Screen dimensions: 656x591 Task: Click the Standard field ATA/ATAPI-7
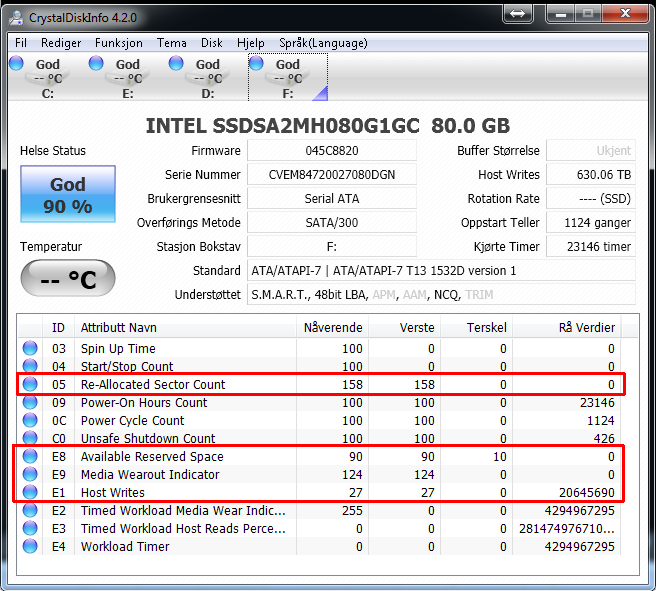tap(441, 270)
